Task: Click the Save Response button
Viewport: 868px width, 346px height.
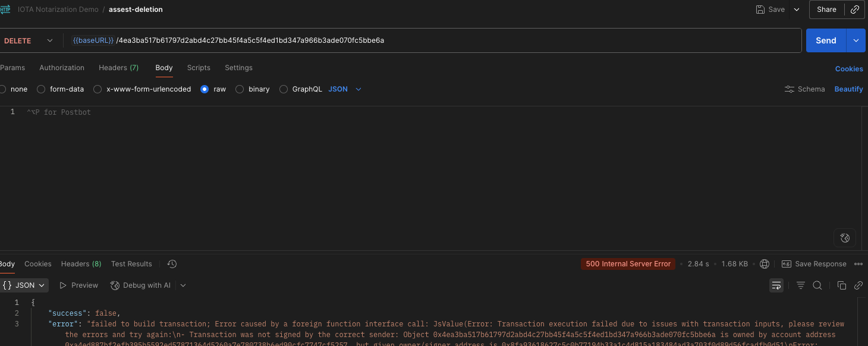Action: [814, 264]
